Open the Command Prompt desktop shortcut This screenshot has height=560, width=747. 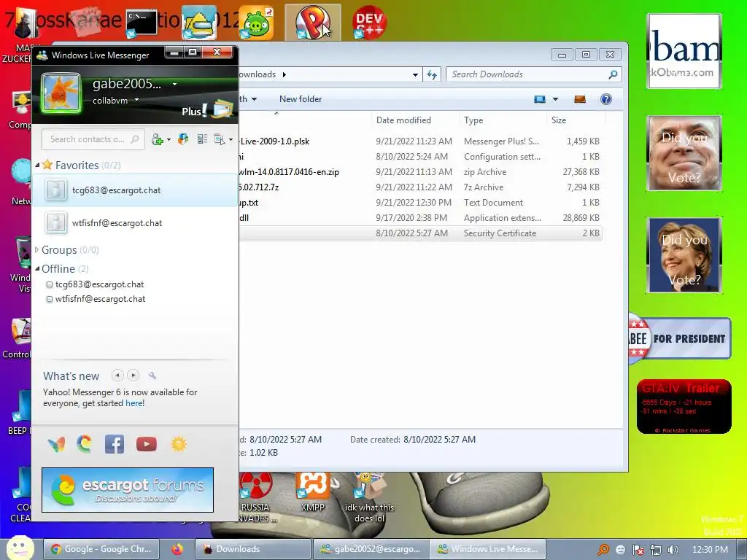142,23
